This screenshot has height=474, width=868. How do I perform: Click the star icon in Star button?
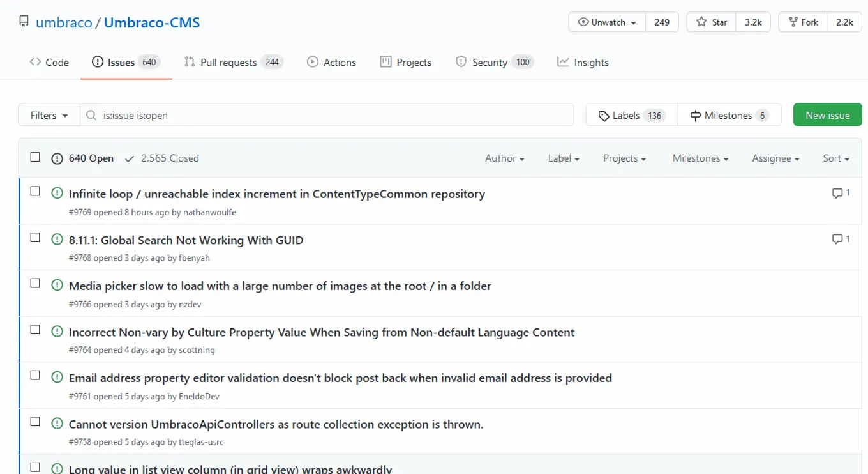(x=701, y=22)
